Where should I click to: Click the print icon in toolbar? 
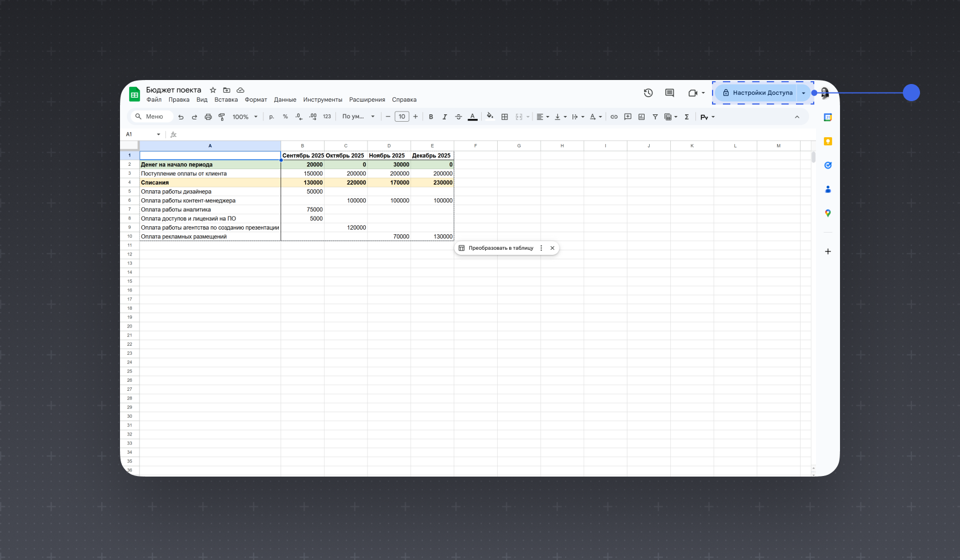[208, 117]
